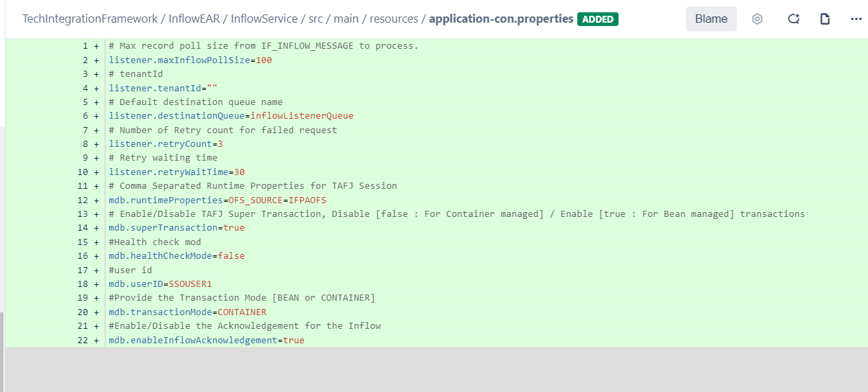The height and width of the screenshot is (392, 868).
Task: Click the mdb.superTransaction=true line
Action: 177,228
